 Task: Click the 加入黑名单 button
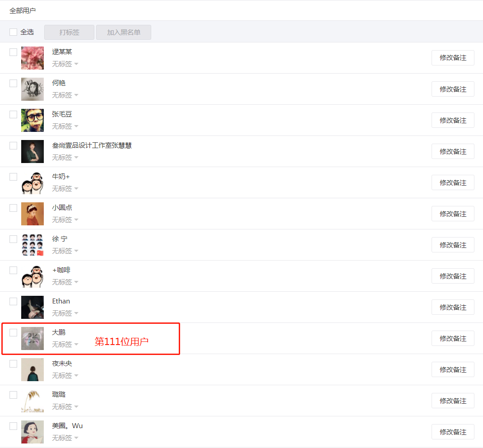pyautogui.click(x=124, y=33)
